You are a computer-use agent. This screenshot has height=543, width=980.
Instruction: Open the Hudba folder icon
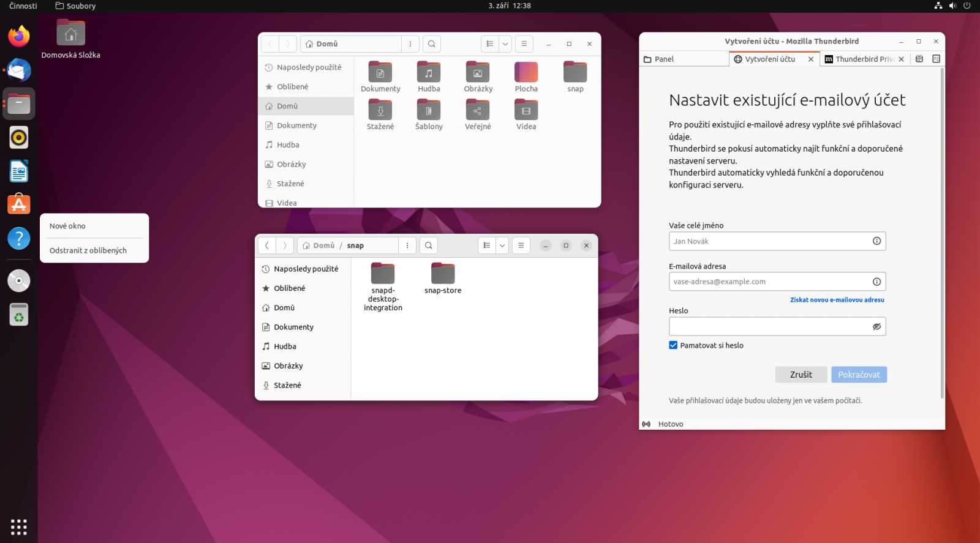pyautogui.click(x=429, y=77)
